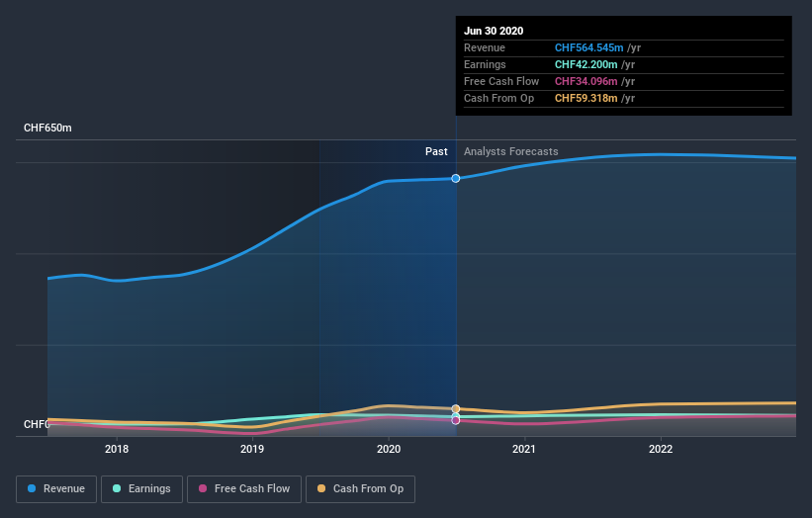Click the CHF650m y-axis label
The image size is (812, 518).
[47, 128]
